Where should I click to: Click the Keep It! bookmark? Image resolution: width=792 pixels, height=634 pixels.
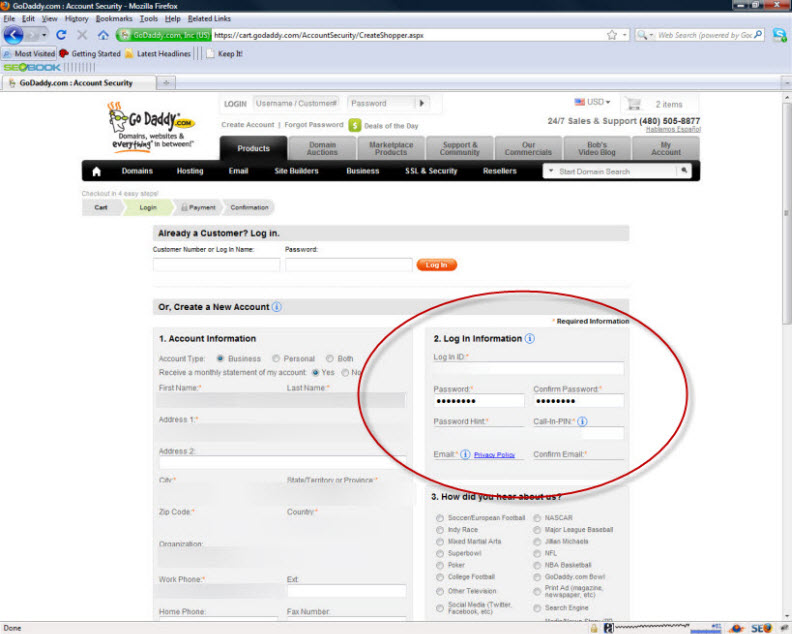(225, 54)
